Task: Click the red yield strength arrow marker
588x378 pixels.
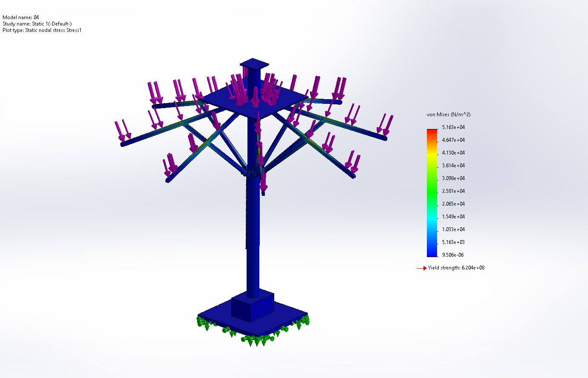Action: (421, 268)
